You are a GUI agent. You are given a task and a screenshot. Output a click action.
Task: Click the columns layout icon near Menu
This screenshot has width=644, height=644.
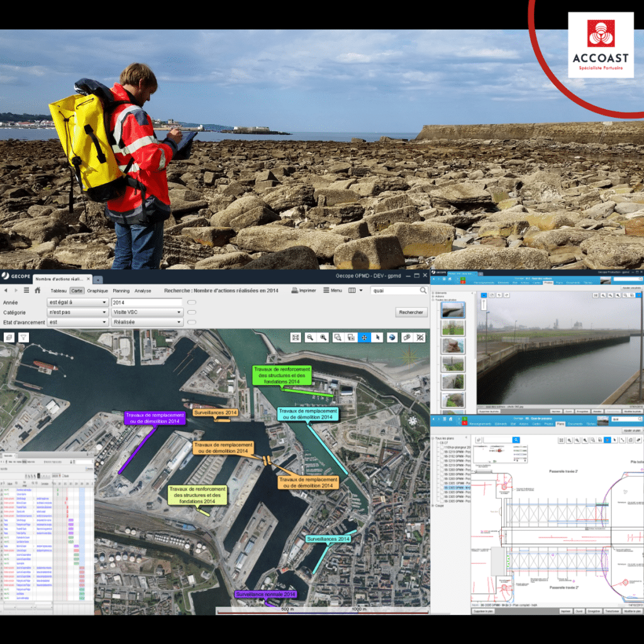coord(352,291)
